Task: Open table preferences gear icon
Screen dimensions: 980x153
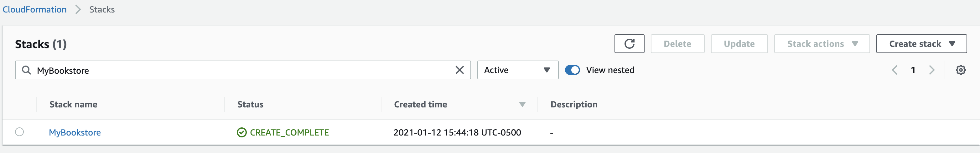Action: [961, 70]
